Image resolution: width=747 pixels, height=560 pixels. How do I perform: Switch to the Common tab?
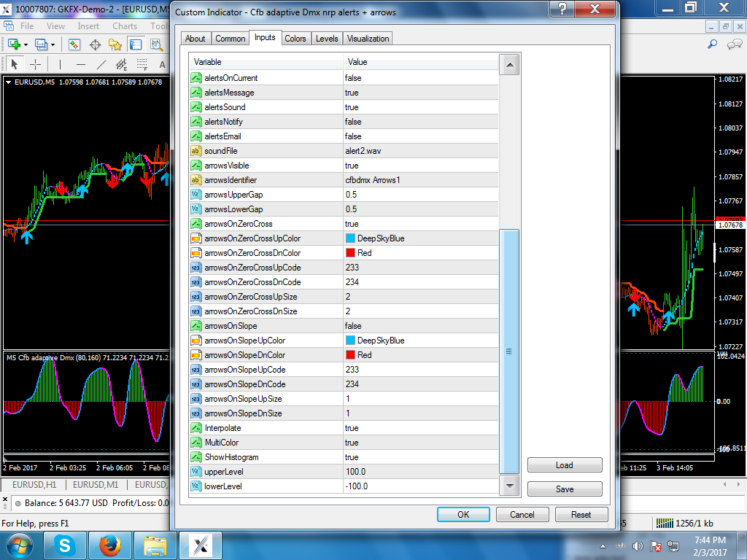click(x=230, y=39)
